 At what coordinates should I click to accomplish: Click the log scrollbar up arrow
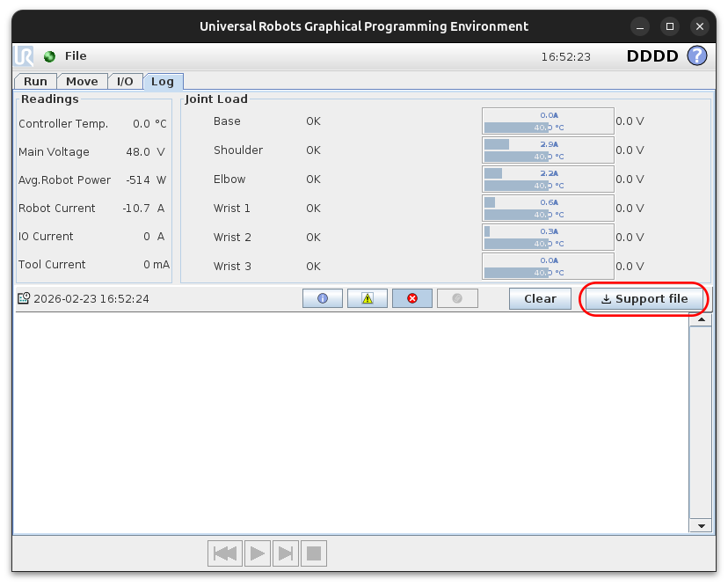click(x=701, y=319)
